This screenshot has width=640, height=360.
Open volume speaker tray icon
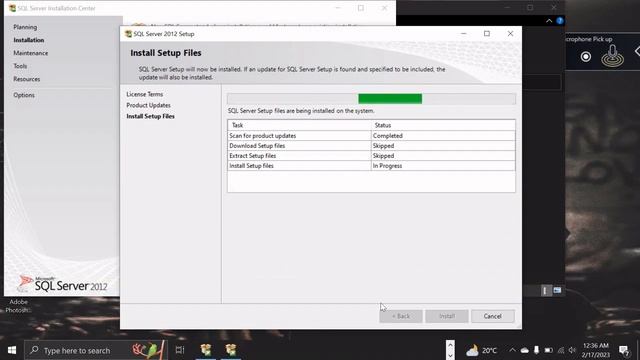572,350
